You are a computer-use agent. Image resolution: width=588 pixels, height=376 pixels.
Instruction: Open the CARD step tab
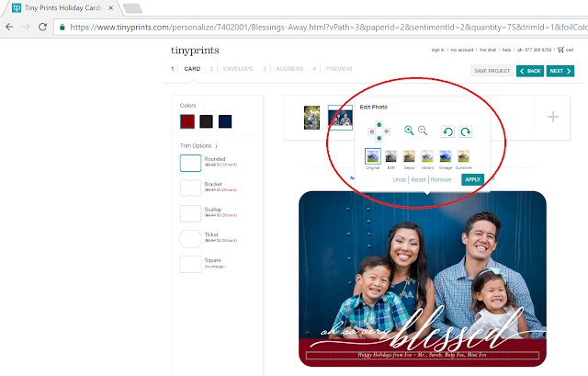tap(192, 69)
